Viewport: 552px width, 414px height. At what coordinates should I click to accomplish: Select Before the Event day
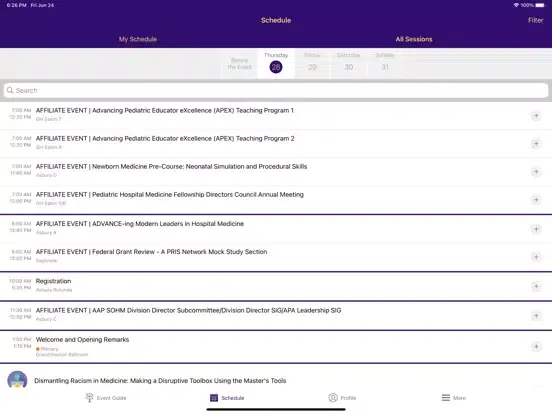click(240, 64)
